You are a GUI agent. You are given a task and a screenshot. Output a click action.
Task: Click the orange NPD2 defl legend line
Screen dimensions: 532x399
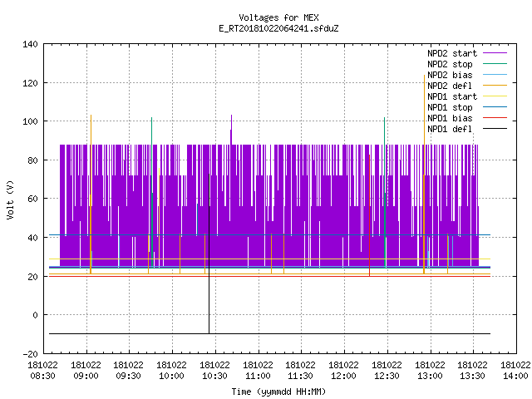[x=495, y=85]
